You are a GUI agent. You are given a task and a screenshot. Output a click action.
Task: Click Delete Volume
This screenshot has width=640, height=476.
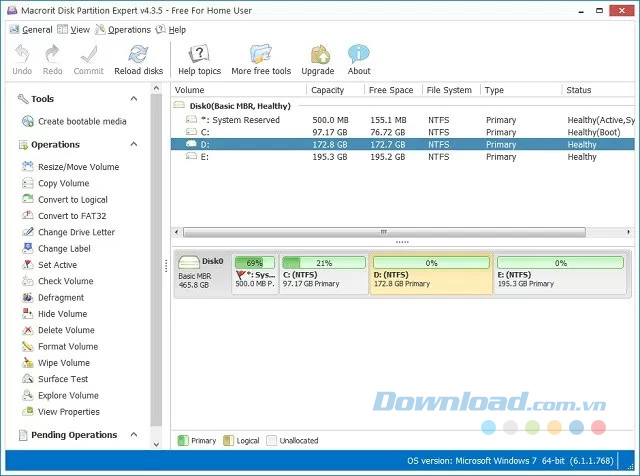point(58,330)
